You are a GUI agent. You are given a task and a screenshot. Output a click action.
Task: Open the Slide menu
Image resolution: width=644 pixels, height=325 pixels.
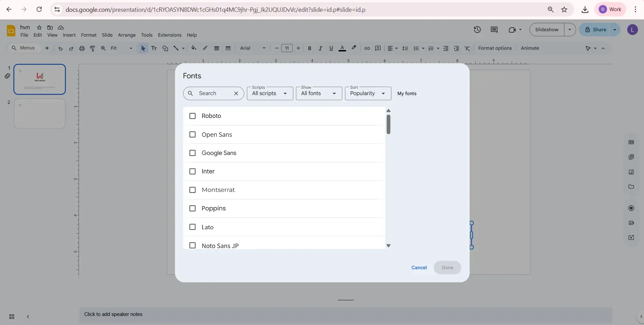pyautogui.click(x=107, y=35)
